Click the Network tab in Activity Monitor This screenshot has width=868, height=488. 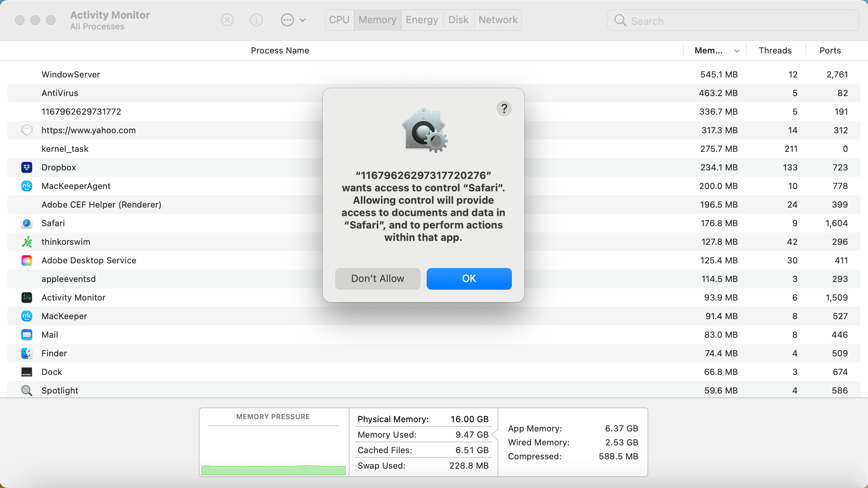tap(498, 20)
